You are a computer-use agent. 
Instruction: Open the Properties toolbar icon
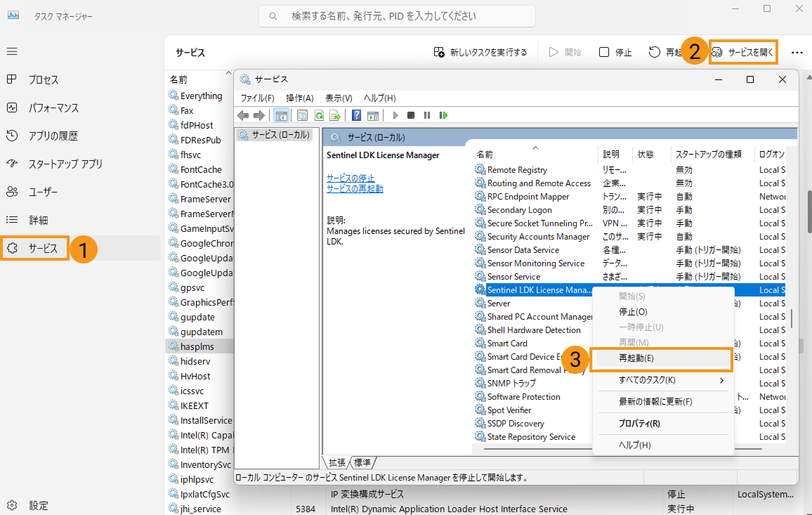302,115
